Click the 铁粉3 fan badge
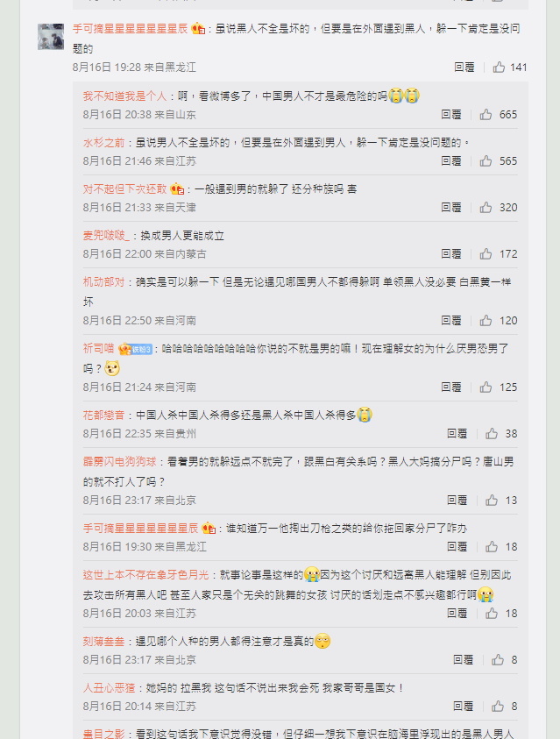Screen dimensions: 560x739 [141, 349]
